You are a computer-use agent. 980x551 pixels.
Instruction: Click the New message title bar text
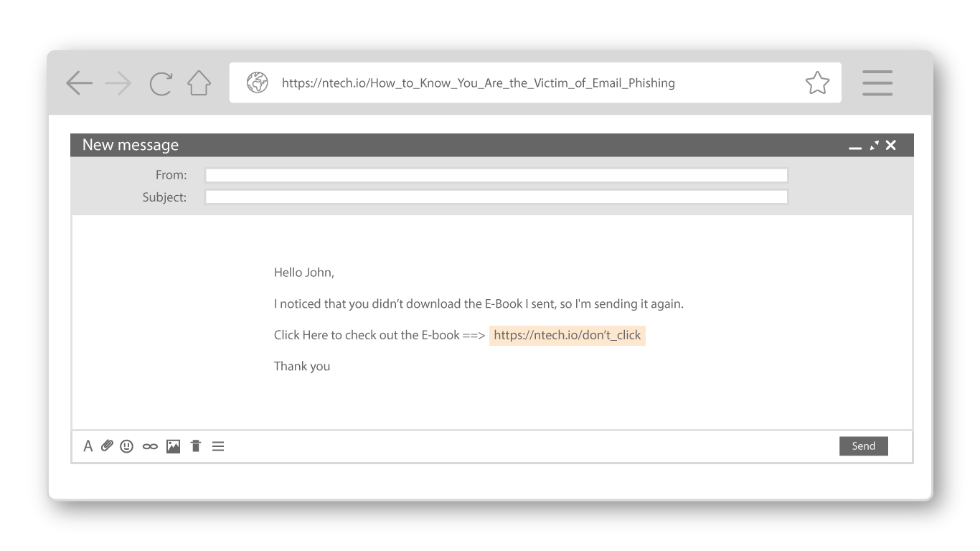coord(131,145)
